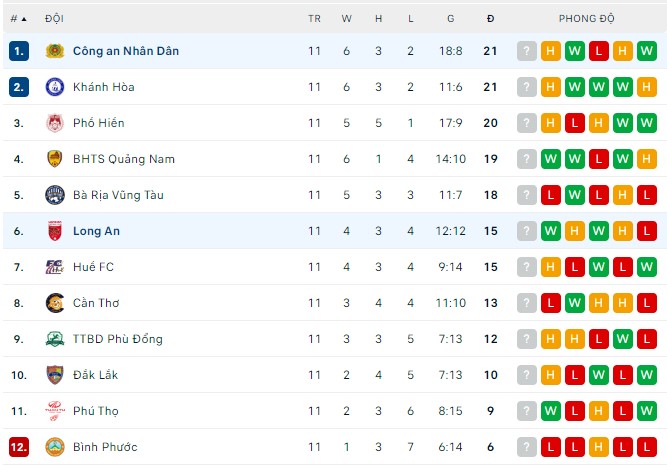Click Phú Thọ's rank 11 position cell
The width and height of the screenshot is (667, 466).
point(18,411)
